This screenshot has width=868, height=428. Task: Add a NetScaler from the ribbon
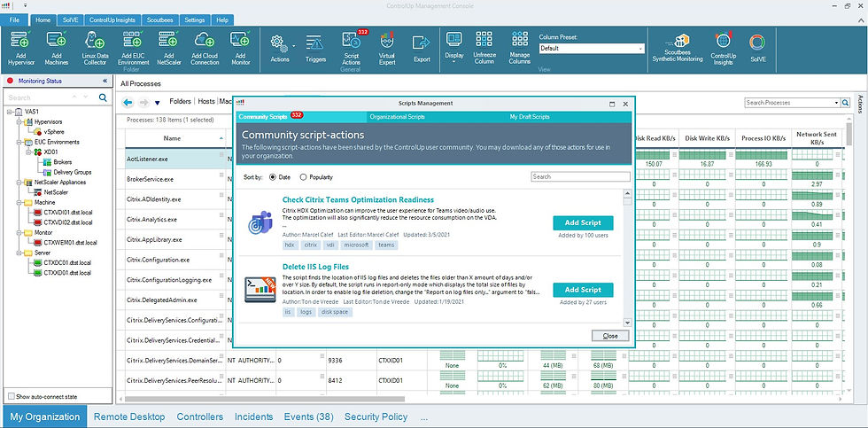tap(168, 48)
